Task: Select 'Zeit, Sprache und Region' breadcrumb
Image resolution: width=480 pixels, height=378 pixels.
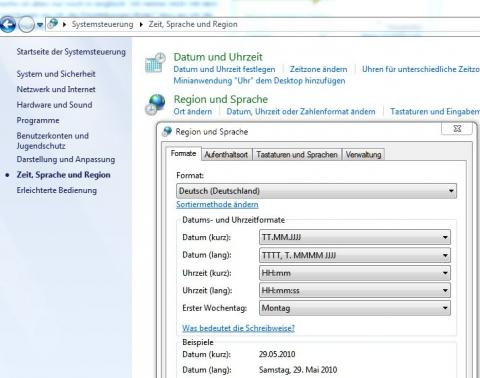Action: 193,24
